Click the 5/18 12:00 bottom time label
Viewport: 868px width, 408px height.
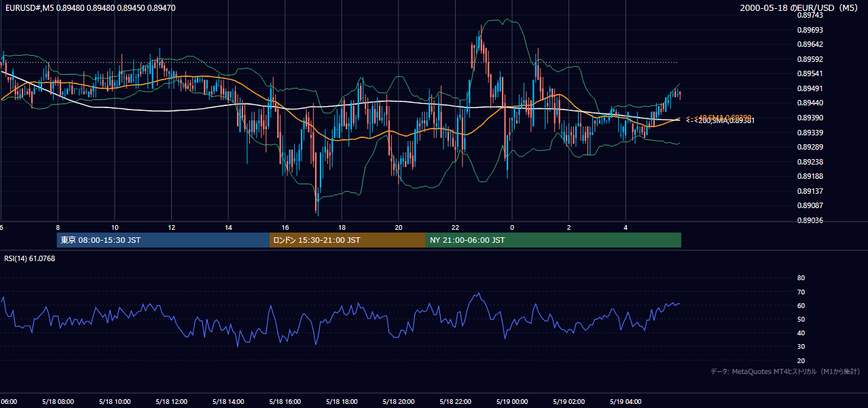172,402
